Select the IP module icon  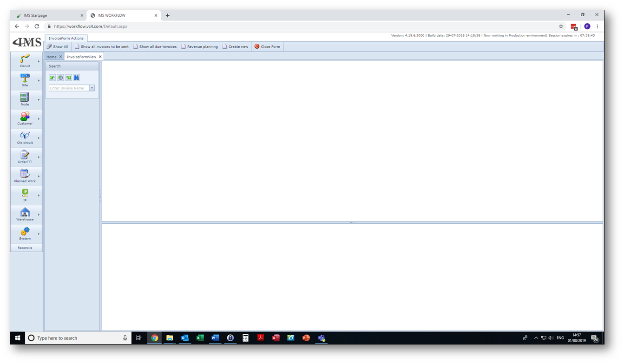point(25,193)
